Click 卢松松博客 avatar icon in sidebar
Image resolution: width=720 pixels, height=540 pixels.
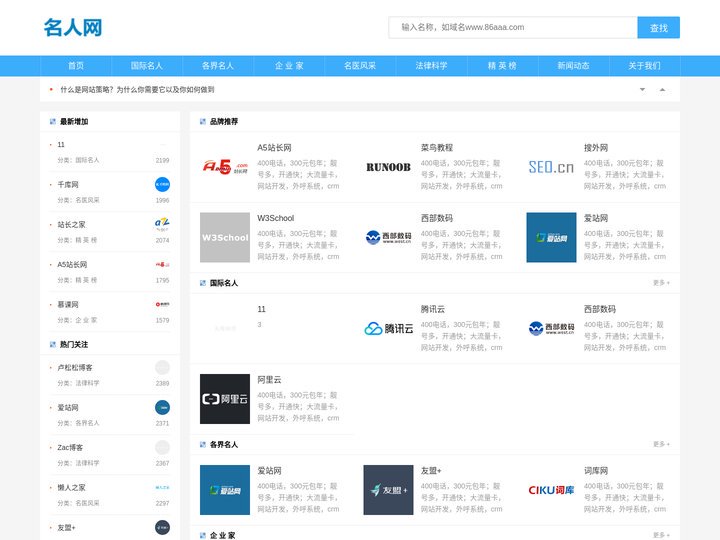162,367
